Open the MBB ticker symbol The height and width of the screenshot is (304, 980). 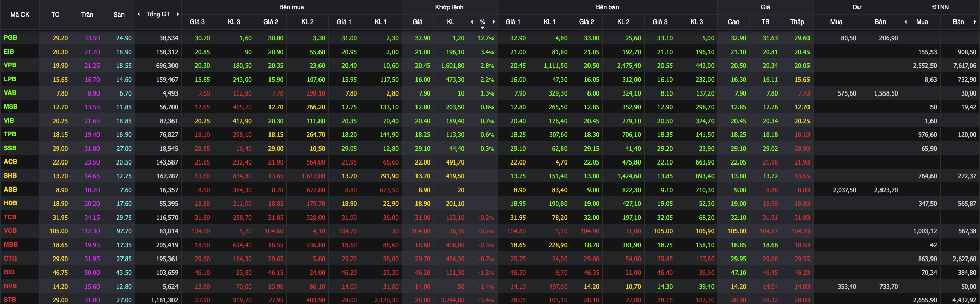[x=11, y=245]
